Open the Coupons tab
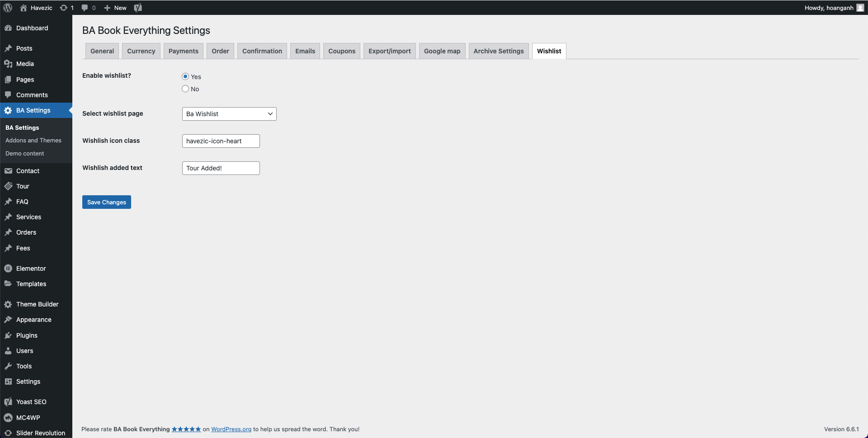 click(342, 51)
